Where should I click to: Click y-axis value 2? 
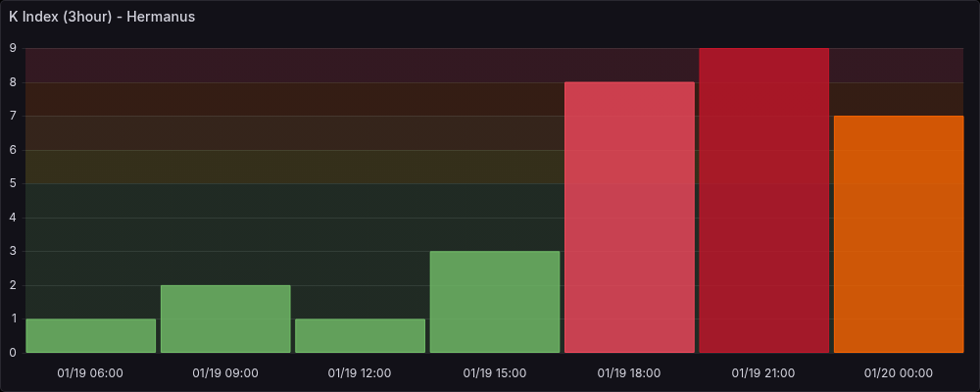(x=13, y=285)
